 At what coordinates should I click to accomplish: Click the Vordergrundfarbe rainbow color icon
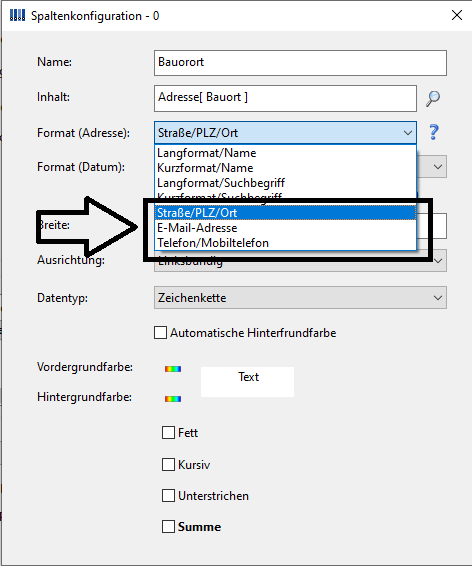[x=173, y=369]
